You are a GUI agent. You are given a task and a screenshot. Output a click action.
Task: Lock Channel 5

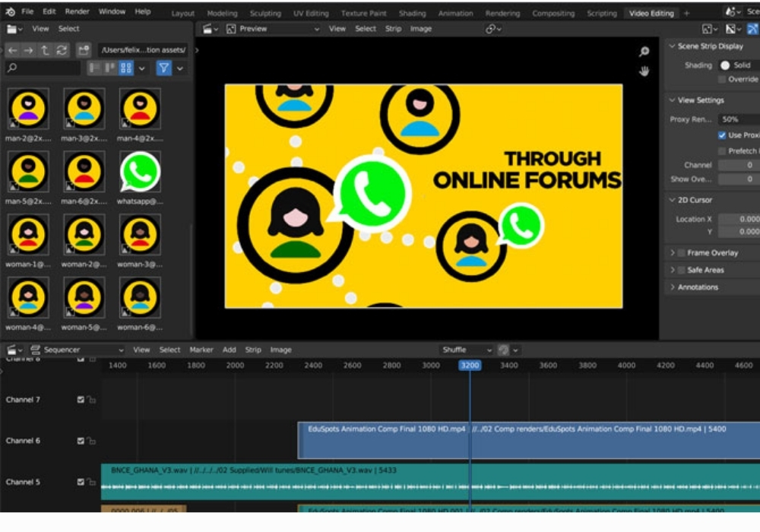[92, 483]
